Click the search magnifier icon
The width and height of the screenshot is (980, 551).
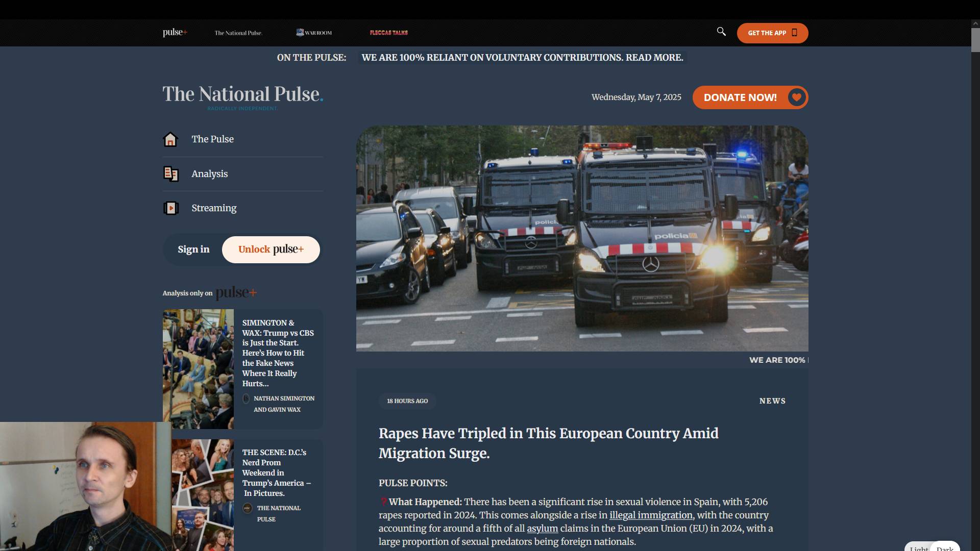pos(721,32)
